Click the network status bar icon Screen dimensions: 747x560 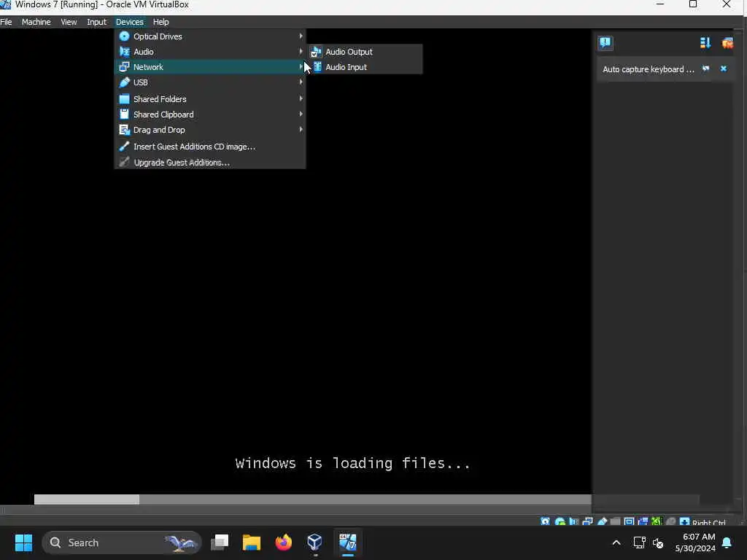click(587, 521)
